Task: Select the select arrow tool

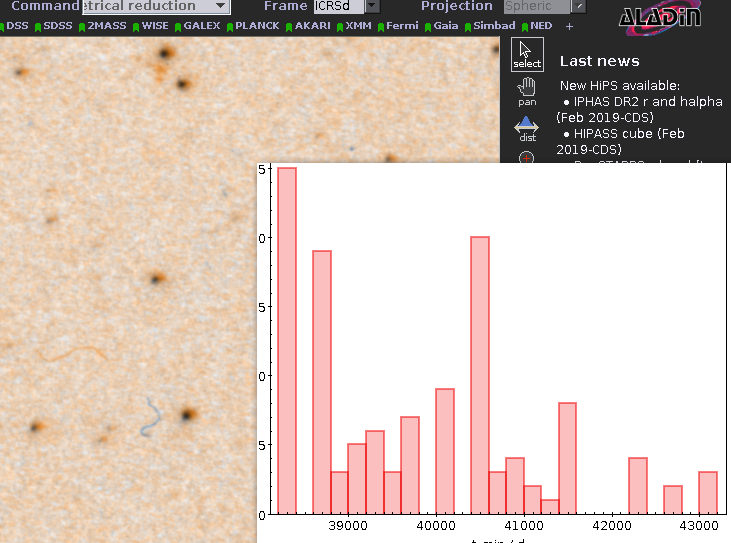Action: point(527,55)
